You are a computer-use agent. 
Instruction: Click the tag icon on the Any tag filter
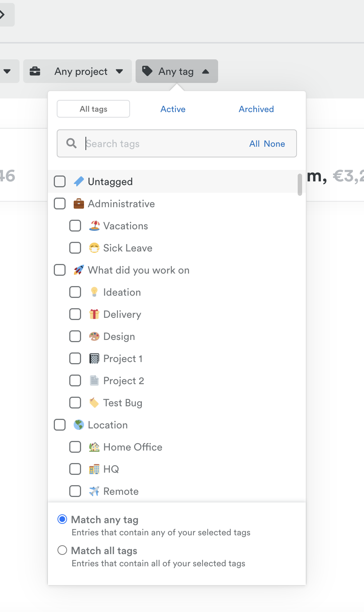(148, 71)
